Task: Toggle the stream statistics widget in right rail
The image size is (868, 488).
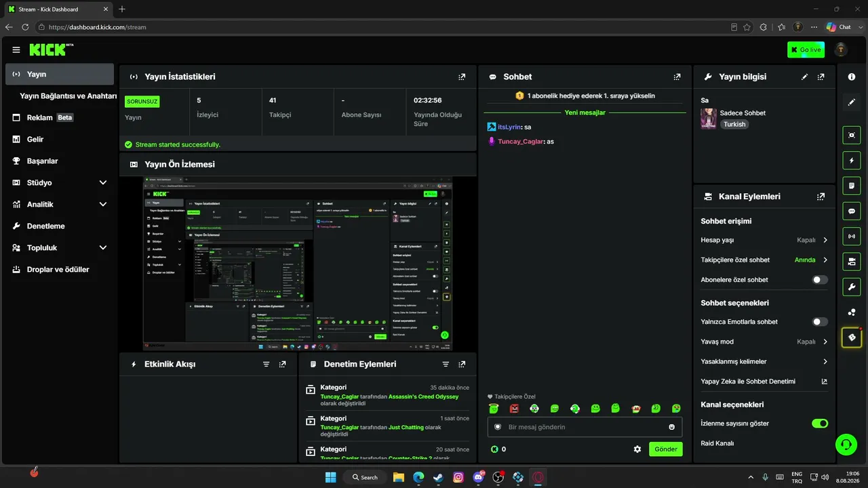Action: pyautogui.click(x=852, y=236)
